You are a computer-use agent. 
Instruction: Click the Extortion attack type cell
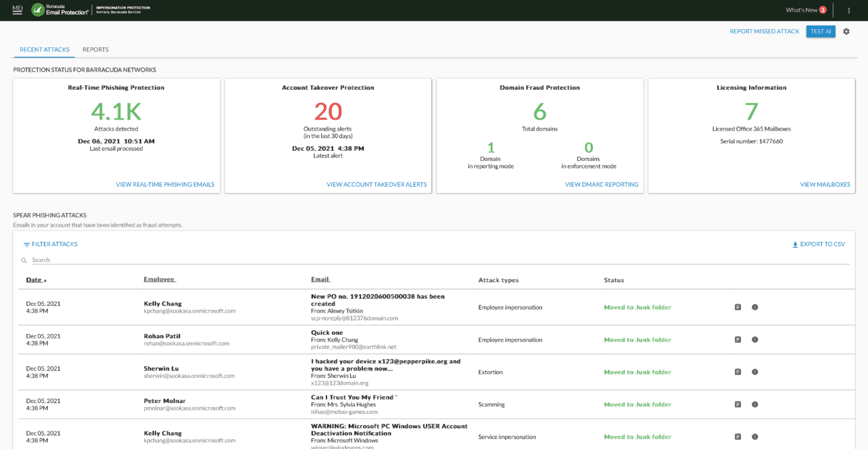coord(491,372)
